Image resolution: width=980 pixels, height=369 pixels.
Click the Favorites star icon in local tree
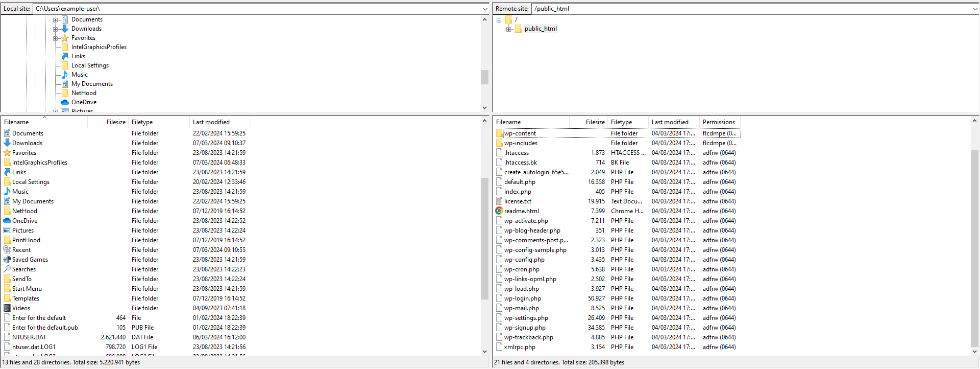point(65,38)
